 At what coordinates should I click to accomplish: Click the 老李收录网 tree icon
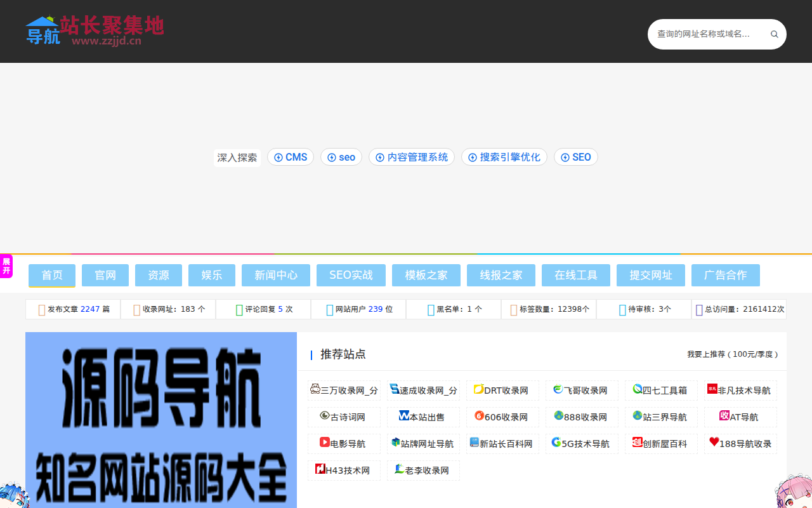coord(400,470)
